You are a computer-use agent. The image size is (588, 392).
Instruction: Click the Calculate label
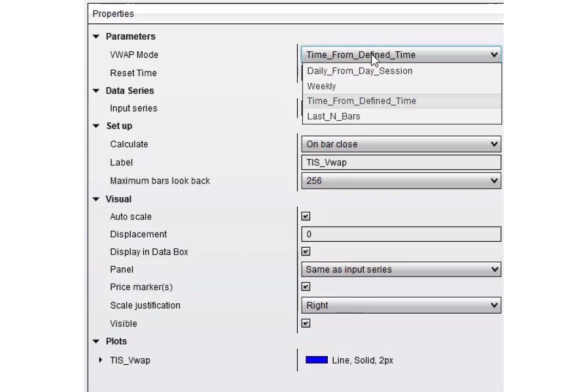coord(129,144)
